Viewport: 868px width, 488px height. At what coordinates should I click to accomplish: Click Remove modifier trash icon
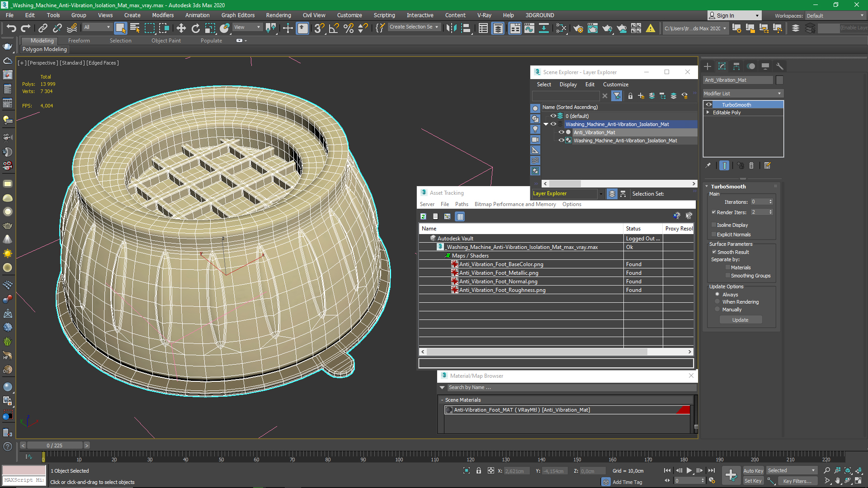pos(751,166)
